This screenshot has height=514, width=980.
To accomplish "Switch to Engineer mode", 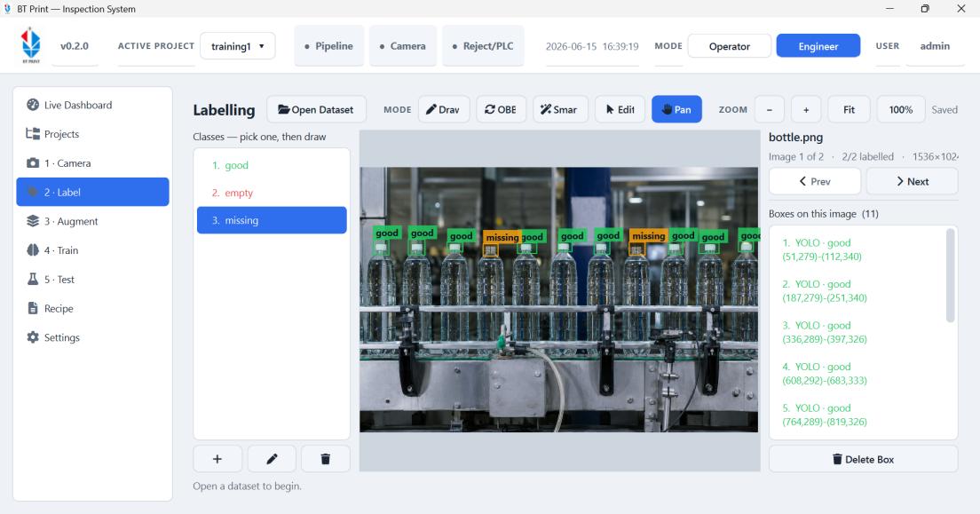I will click(x=818, y=46).
